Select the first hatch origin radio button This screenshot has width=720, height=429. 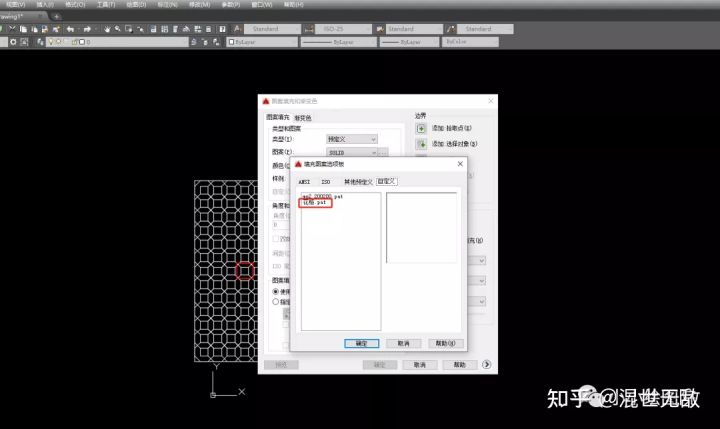click(x=276, y=292)
